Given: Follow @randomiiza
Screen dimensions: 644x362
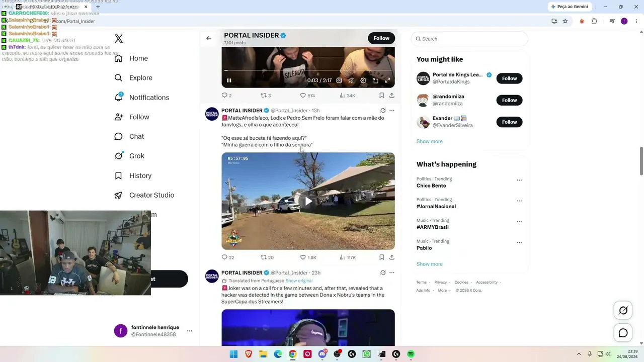Looking at the screenshot, I should (509, 100).
